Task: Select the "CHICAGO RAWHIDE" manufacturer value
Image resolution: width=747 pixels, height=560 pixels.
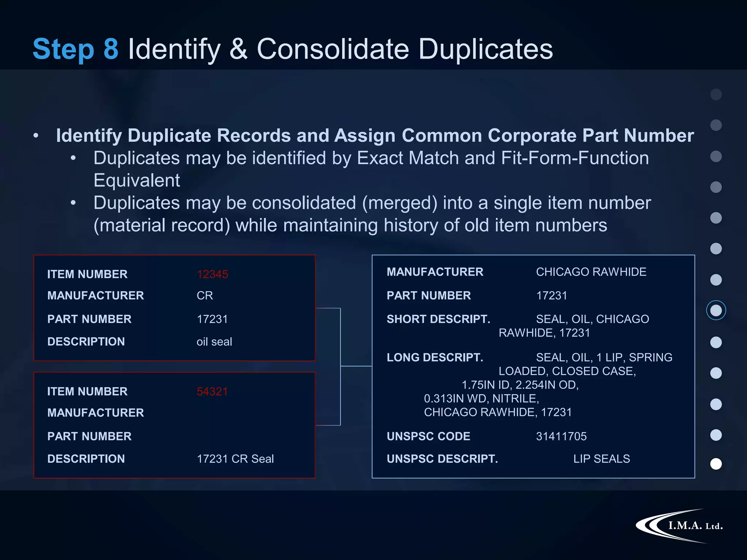Action: tap(591, 272)
